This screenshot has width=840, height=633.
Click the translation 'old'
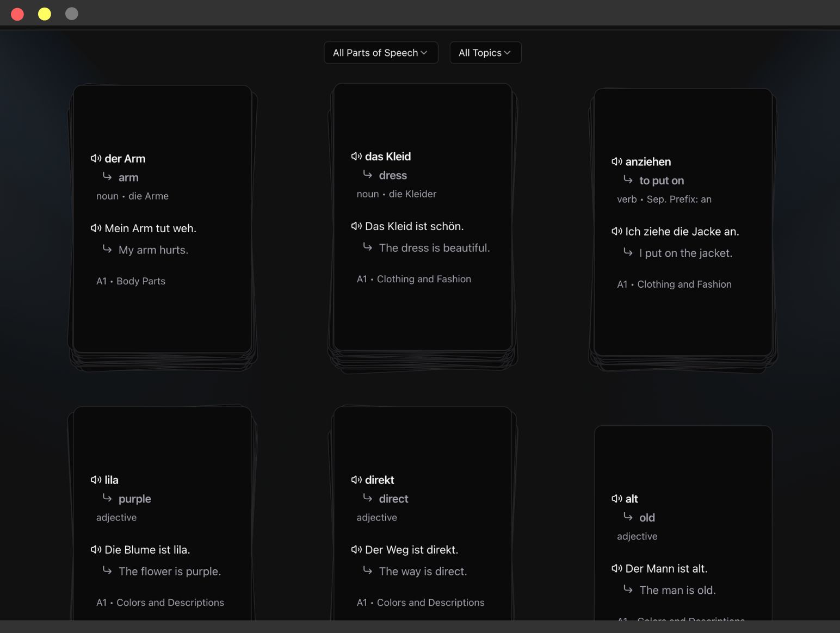click(x=647, y=518)
